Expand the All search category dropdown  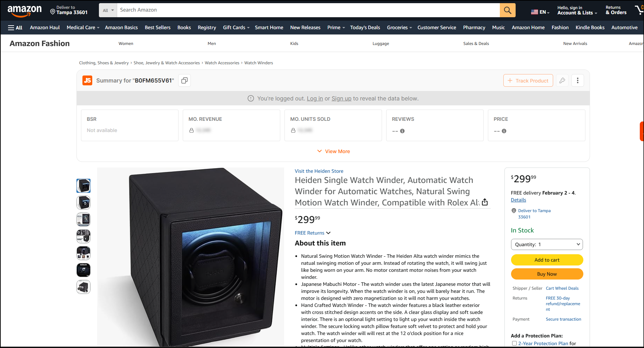point(108,10)
